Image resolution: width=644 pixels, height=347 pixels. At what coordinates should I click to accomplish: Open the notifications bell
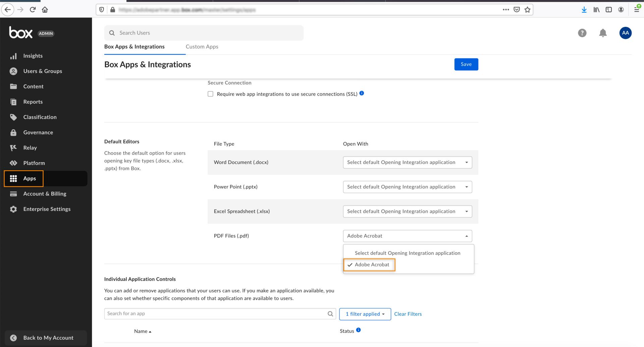tap(603, 33)
